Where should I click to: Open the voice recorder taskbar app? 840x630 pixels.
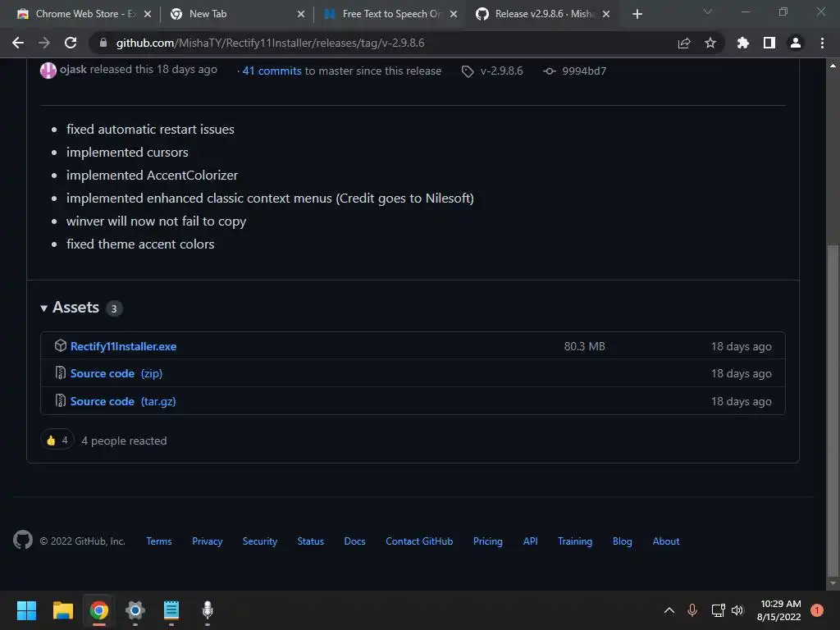(x=208, y=610)
